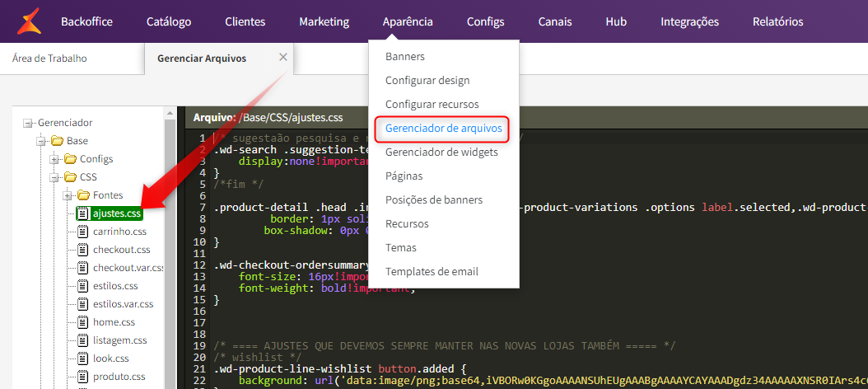Select the Gerenciar Arquivos tab
The width and height of the screenshot is (868, 389).
202,59
